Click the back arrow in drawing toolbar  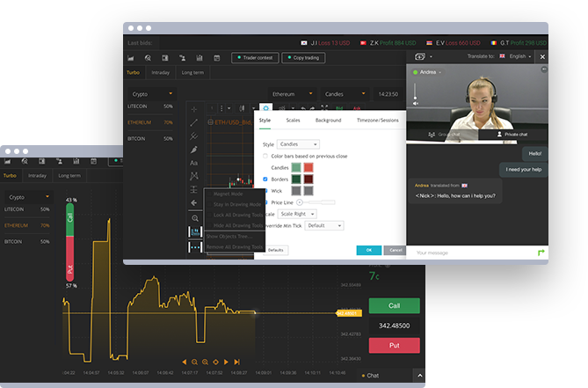(194, 203)
